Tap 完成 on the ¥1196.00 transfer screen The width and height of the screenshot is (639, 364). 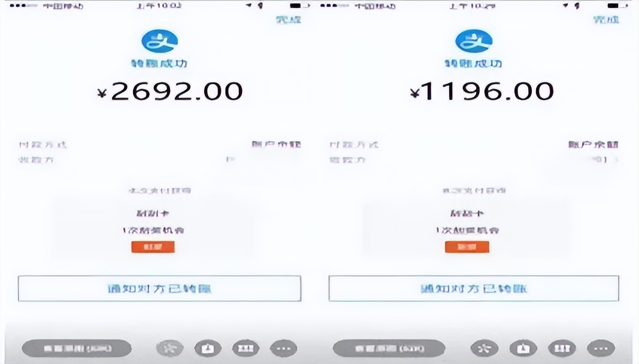(606, 20)
